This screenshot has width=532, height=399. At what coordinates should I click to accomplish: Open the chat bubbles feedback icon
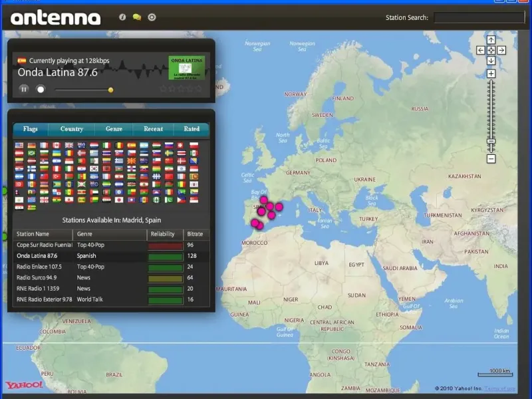click(x=137, y=17)
